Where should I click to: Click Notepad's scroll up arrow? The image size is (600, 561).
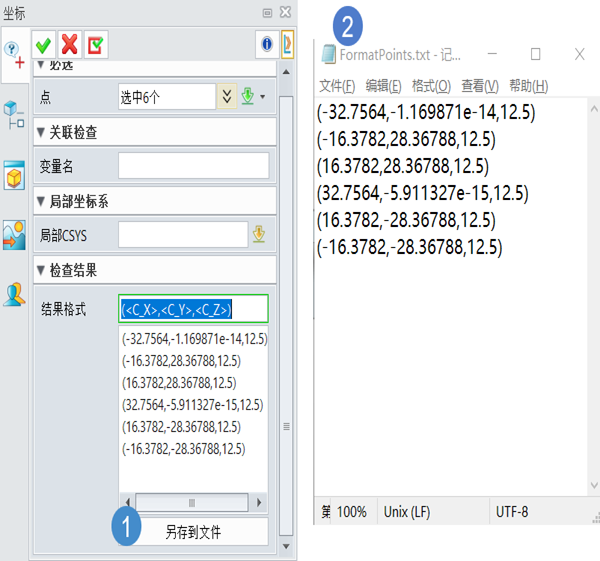point(594,109)
